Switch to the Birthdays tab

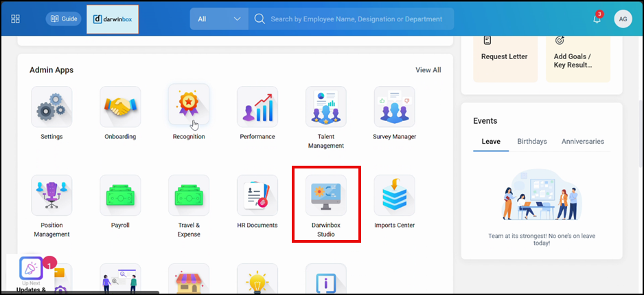(x=532, y=142)
